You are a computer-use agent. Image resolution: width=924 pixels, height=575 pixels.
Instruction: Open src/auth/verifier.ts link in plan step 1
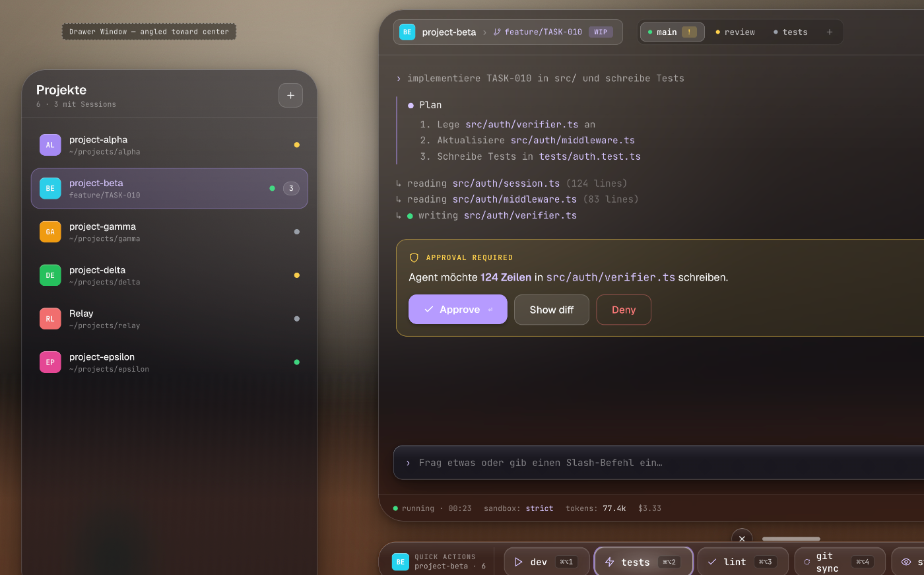521,124
